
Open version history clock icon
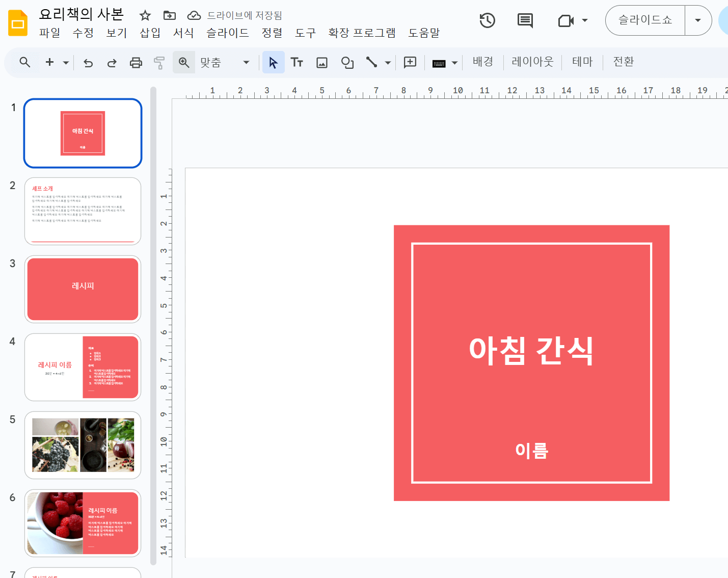click(488, 20)
